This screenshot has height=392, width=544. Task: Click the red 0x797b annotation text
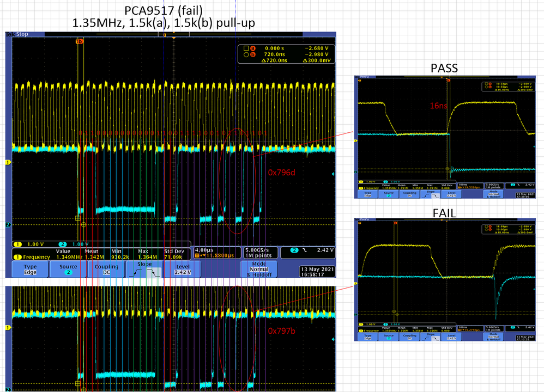(281, 331)
